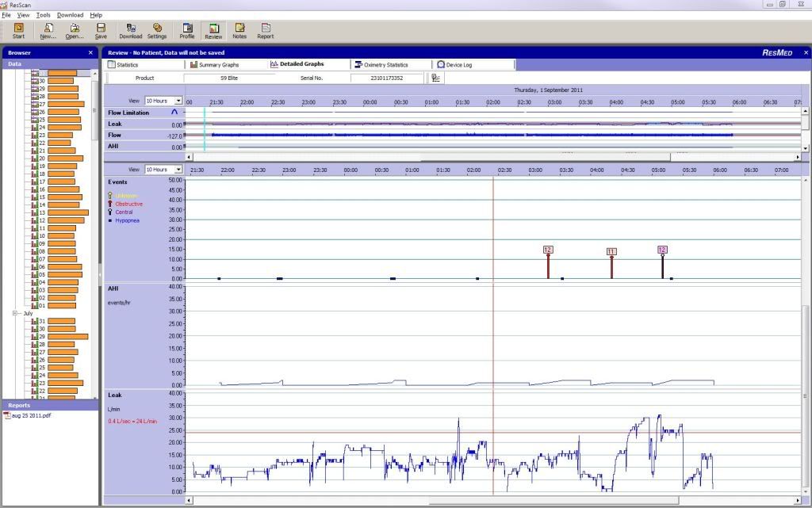Open the upper View 10 Hours dropdown
The height and width of the screenshot is (508, 812).
(178, 101)
